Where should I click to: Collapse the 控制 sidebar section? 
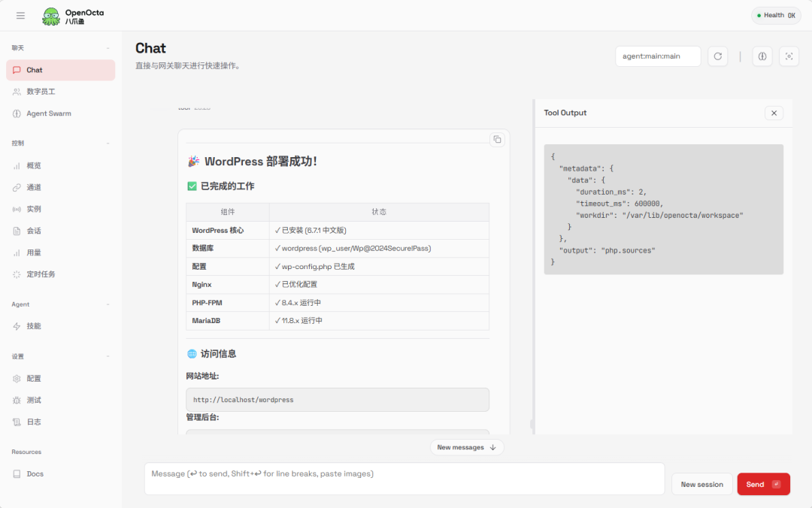[108, 144]
